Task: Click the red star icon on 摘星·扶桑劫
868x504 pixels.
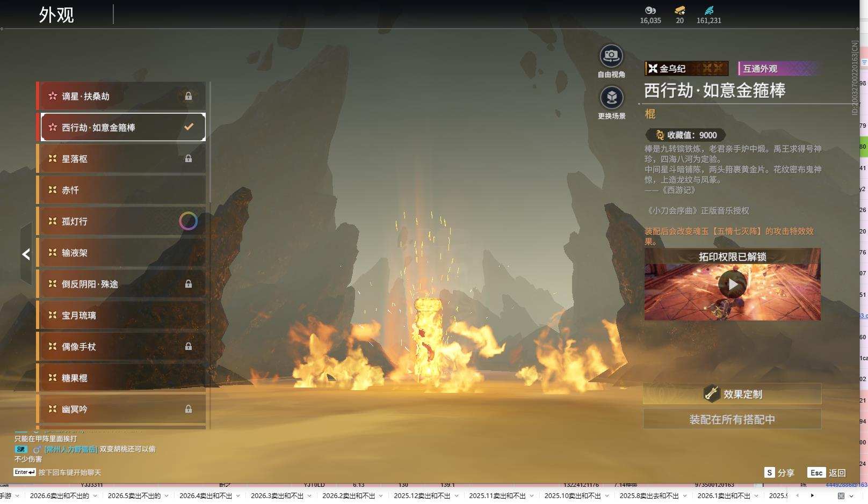Action: tap(53, 96)
